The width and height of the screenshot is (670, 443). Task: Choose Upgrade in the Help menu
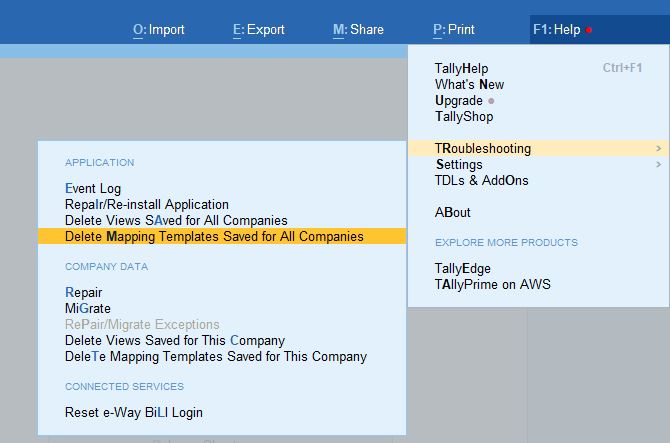coord(459,101)
